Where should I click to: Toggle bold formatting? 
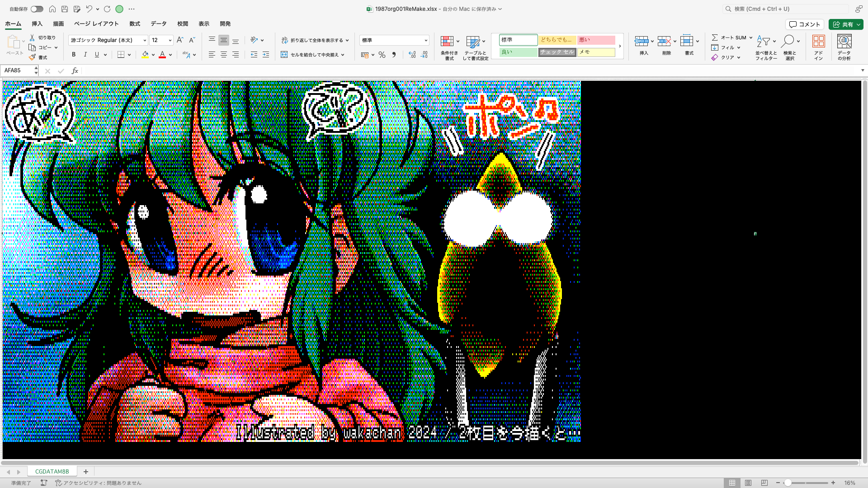[x=74, y=55]
